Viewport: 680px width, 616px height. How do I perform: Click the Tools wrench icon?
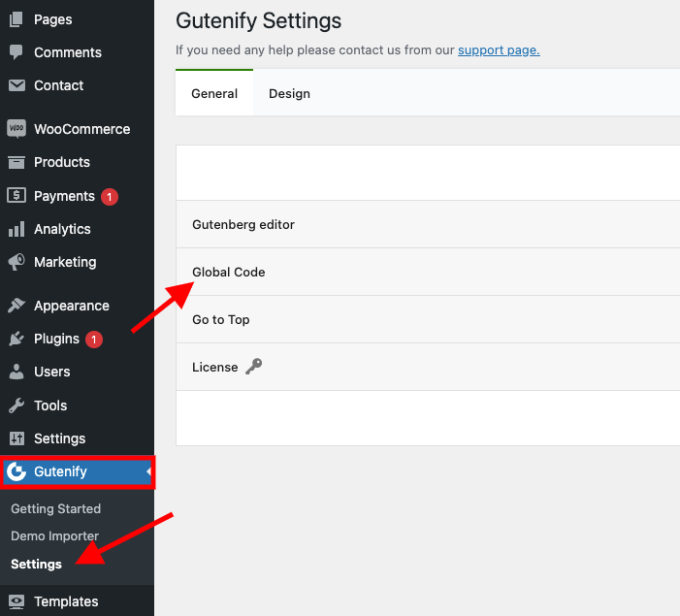point(16,405)
